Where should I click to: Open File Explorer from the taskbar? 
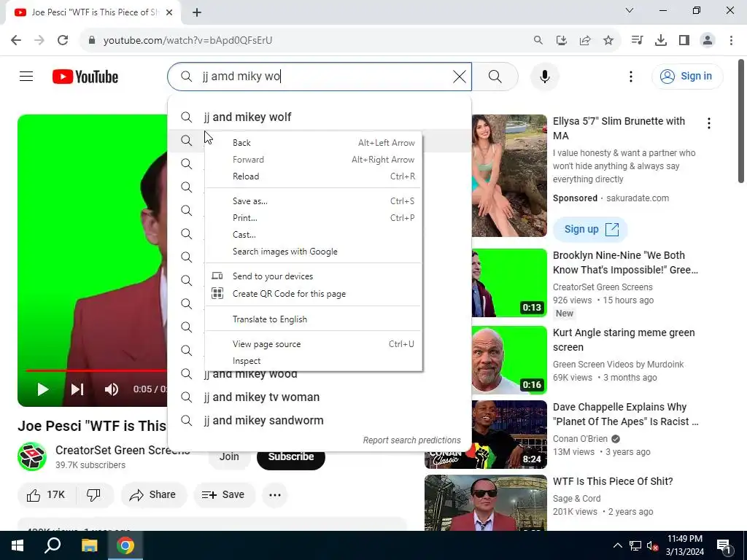89,545
